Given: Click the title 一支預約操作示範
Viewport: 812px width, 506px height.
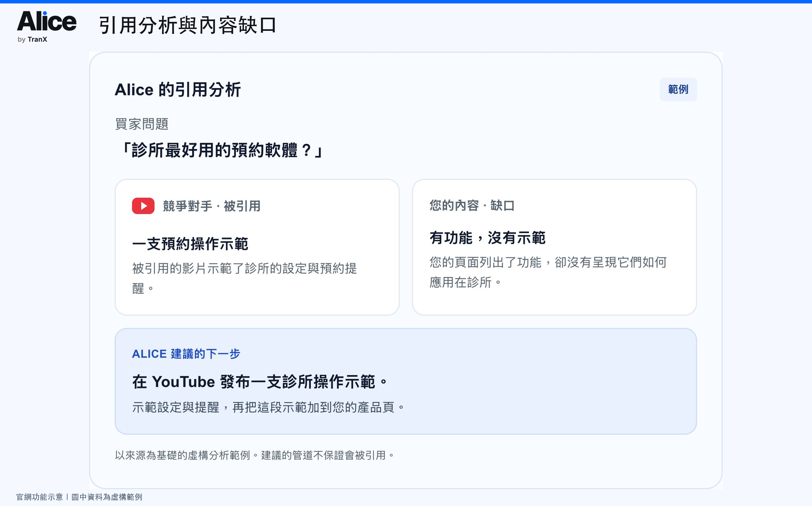Looking at the screenshot, I should click(190, 244).
